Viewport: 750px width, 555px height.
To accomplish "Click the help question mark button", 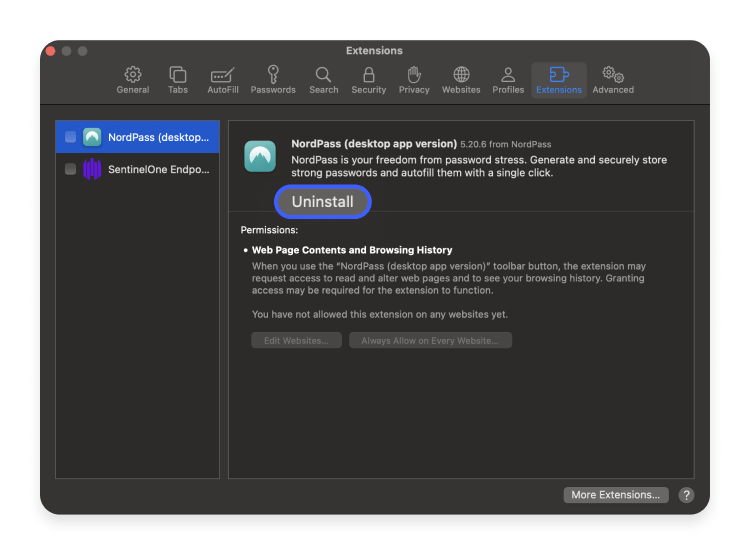I will [686, 495].
